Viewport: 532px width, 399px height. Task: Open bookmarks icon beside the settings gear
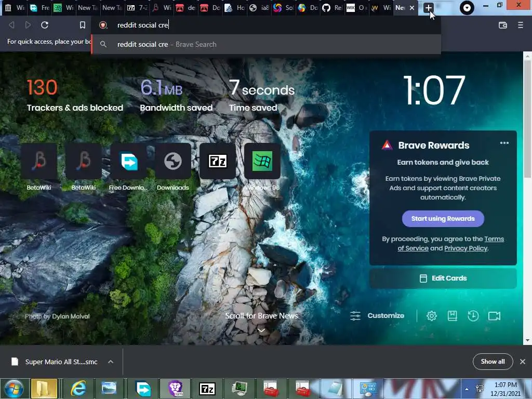pyautogui.click(x=453, y=316)
